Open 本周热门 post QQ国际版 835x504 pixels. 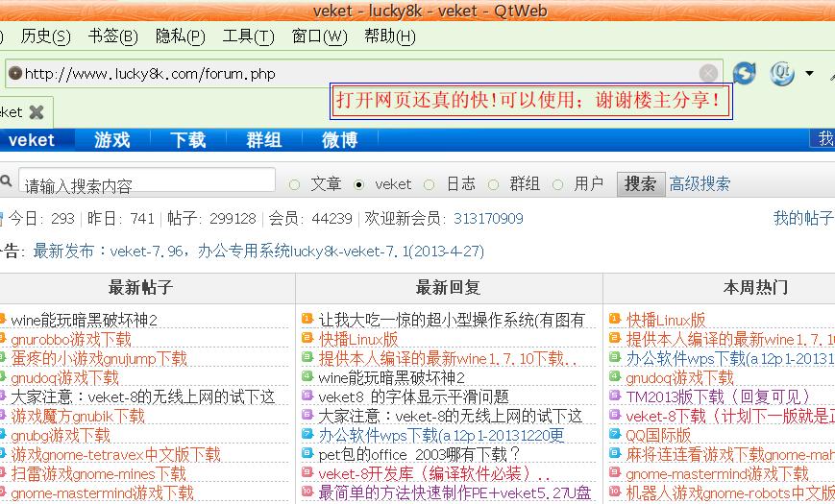658,435
